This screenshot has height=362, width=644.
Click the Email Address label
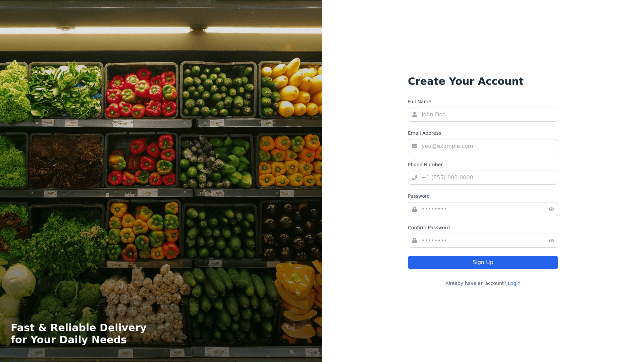tap(424, 133)
